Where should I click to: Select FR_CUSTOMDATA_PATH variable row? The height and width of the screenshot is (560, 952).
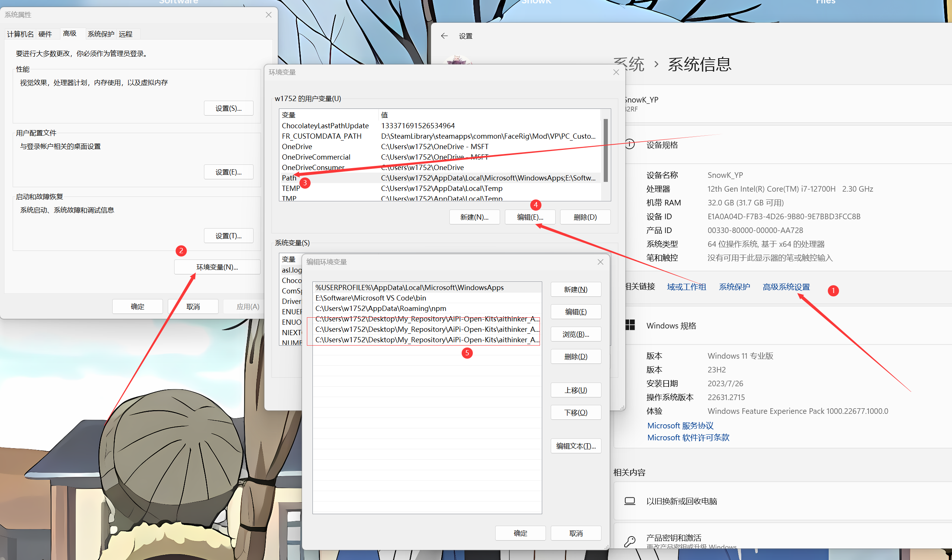coord(440,136)
